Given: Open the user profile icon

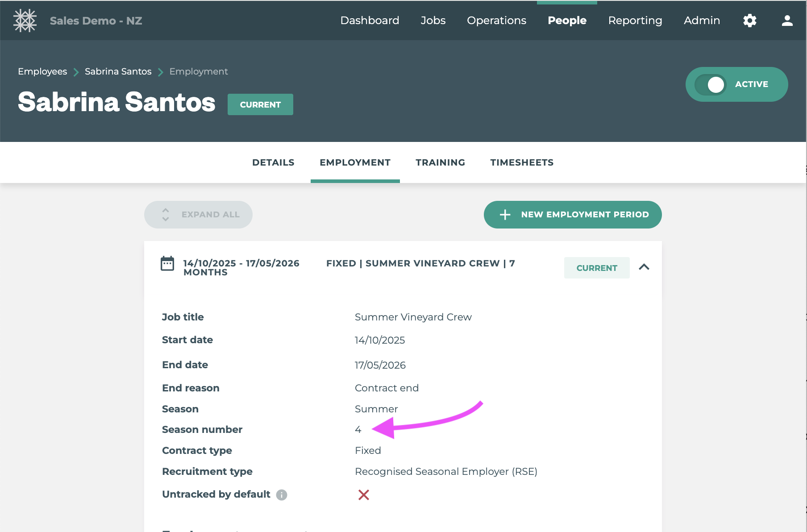Looking at the screenshot, I should point(787,21).
